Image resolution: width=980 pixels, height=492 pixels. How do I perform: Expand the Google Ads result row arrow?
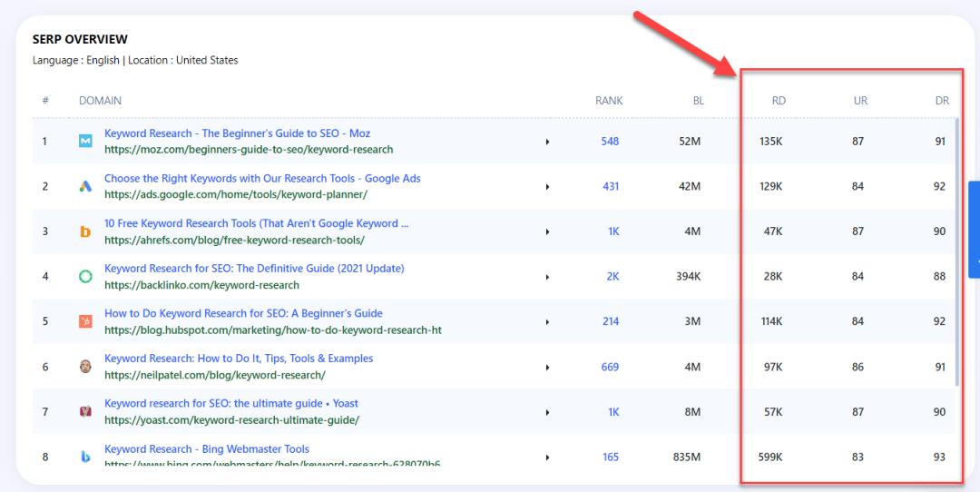point(547,187)
